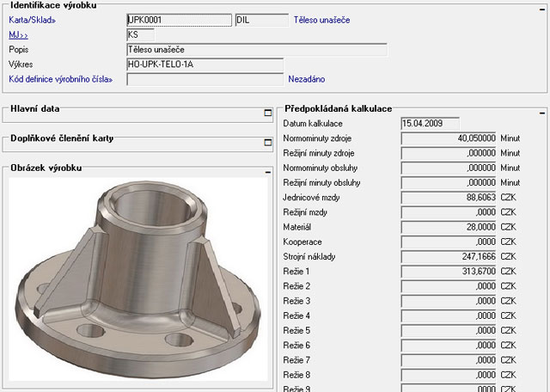Viewport: 550px width, 392px height.
Task: Click the product image of the flange part
Action: click(138, 279)
